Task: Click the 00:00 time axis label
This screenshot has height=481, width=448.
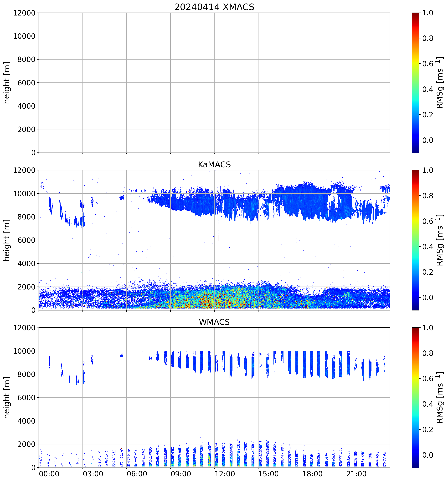Action: point(49,474)
